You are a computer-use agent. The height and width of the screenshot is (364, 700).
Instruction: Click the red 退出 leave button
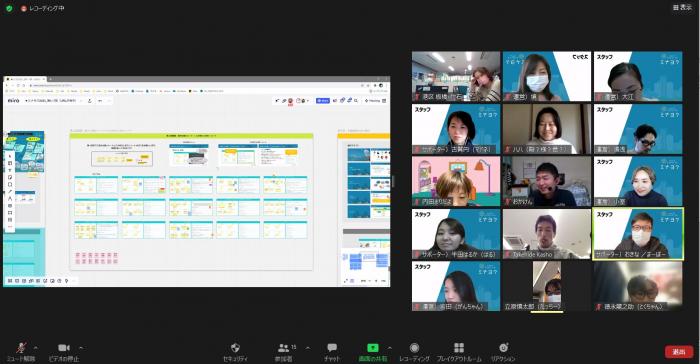(x=679, y=352)
